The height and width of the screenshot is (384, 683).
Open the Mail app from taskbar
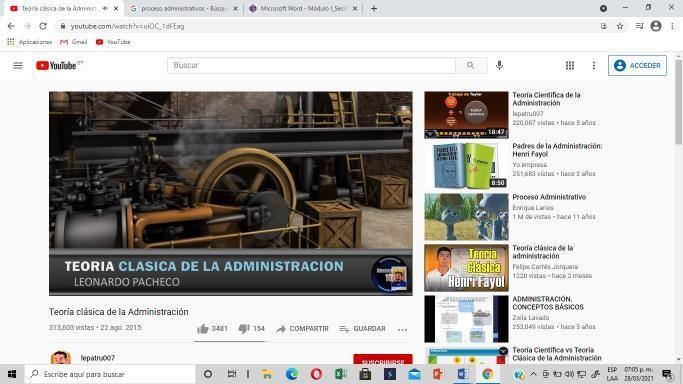coord(414,374)
